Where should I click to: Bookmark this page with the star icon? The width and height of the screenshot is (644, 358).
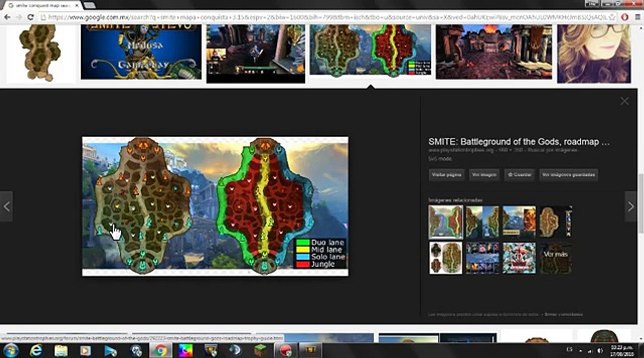click(x=613, y=17)
